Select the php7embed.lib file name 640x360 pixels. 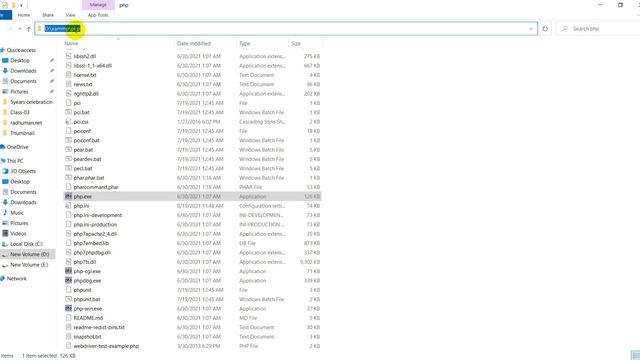[91, 243]
